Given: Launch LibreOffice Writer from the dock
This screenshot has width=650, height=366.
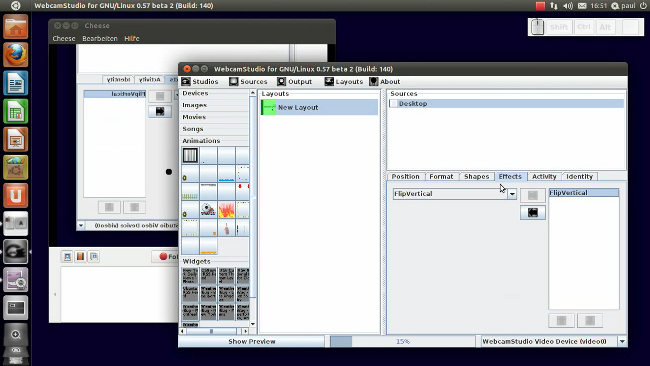Looking at the screenshot, I should tap(16, 83).
